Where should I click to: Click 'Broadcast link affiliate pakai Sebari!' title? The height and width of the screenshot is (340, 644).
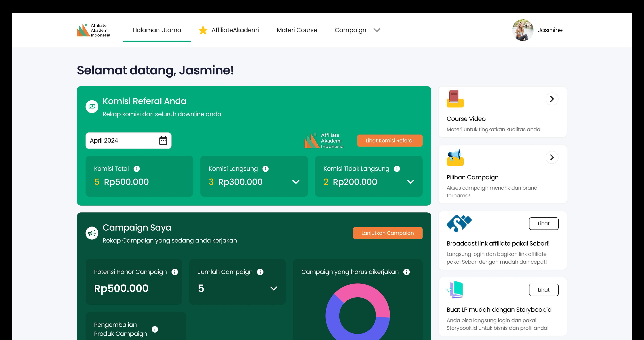click(x=498, y=243)
